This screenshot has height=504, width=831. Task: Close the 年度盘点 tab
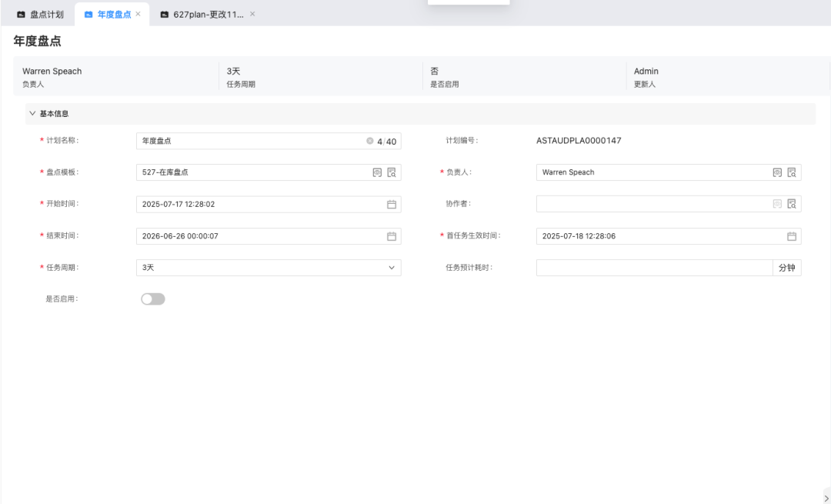point(138,15)
